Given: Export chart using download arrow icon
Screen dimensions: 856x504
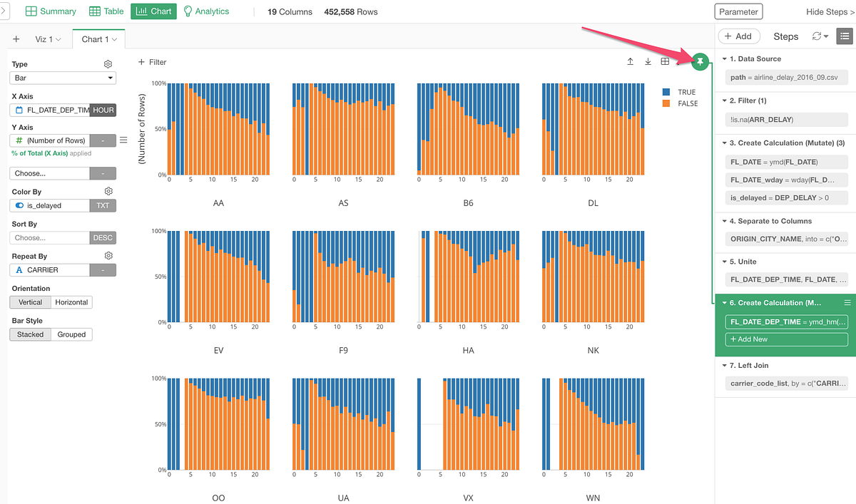Looking at the screenshot, I should point(648,62).
